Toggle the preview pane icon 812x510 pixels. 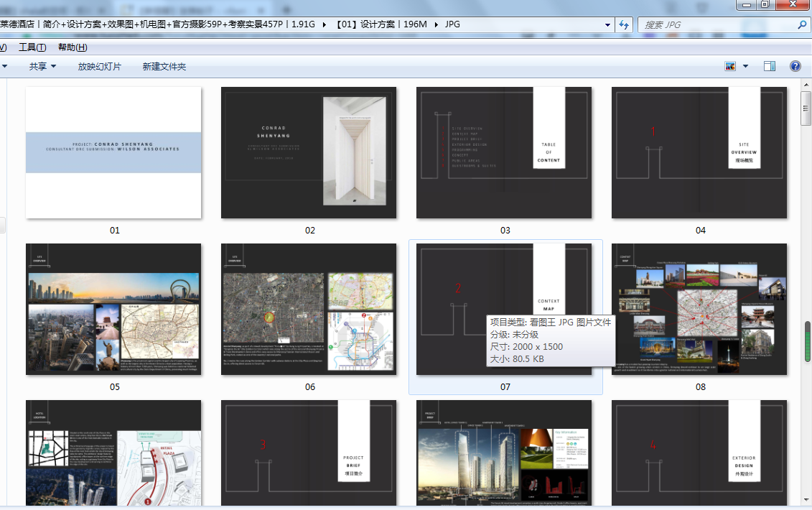tap(770, 66)
